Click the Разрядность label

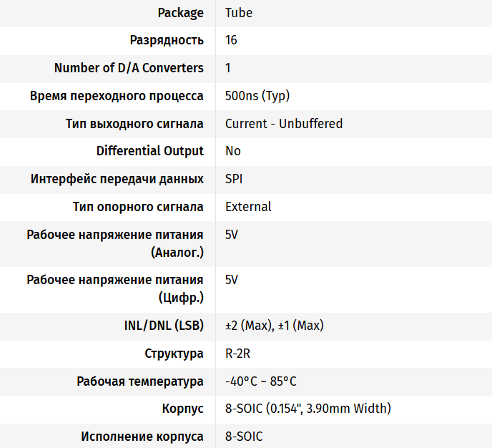tap(167, 40)
